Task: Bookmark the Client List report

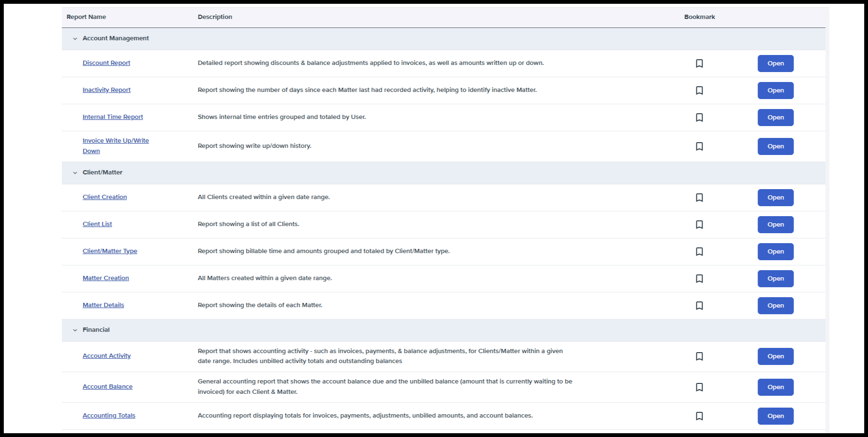Action: (x=699, y=225)
